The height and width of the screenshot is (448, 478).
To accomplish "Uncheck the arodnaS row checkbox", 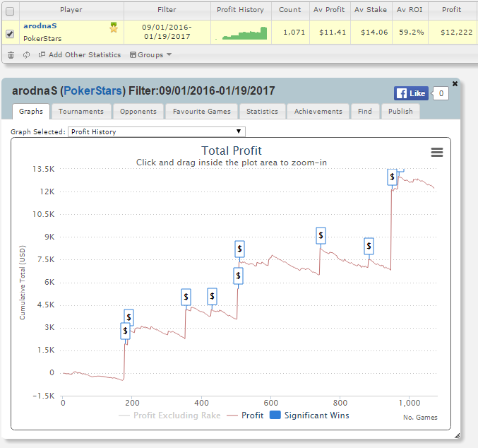I will tap(10, 34).
